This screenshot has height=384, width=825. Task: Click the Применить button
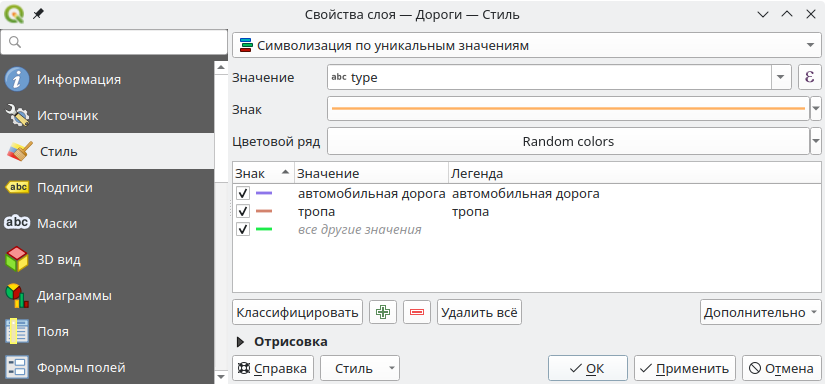pyautogui.click(x=685, y=368)
